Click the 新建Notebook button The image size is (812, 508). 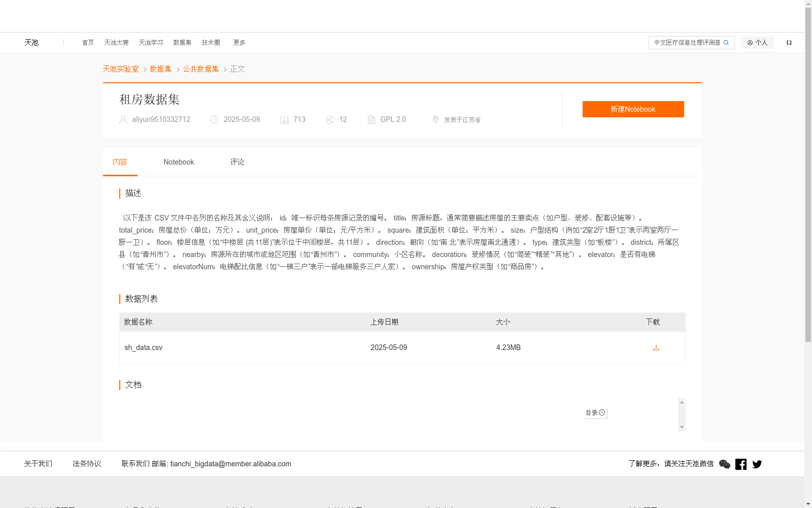[x=633, y=109]
